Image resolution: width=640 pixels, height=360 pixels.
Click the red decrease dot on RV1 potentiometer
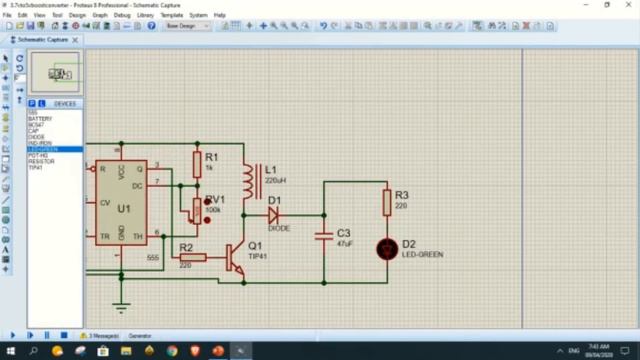click(x=207, y=220)
